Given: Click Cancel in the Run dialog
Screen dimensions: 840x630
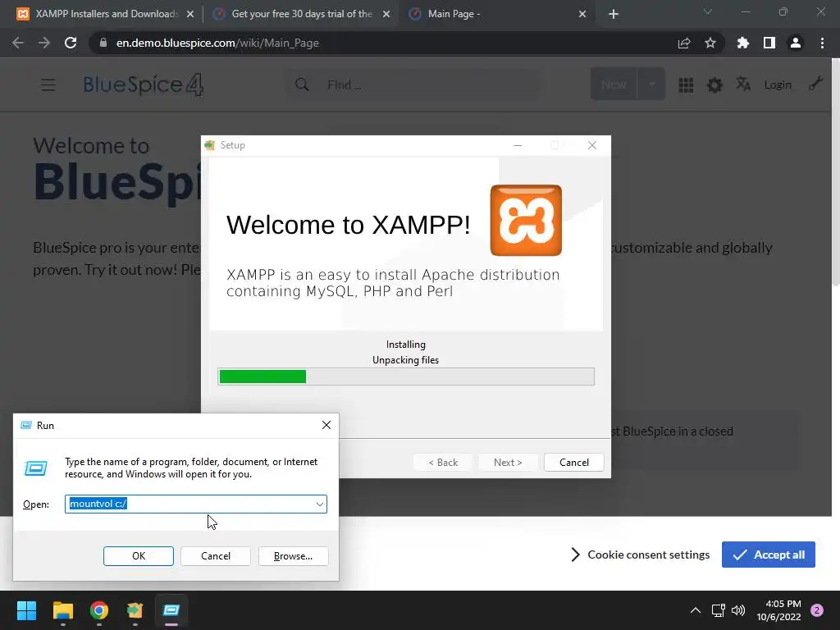Looking at the screenshot, I should [x=216, y=556].
